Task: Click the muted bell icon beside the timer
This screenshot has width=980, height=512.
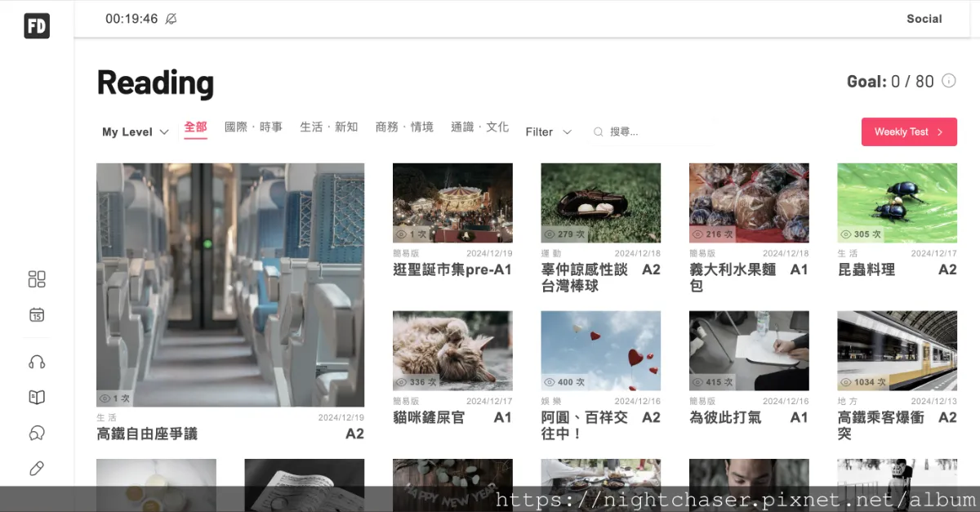Action: pyautogui.click(x=171, y=19)
